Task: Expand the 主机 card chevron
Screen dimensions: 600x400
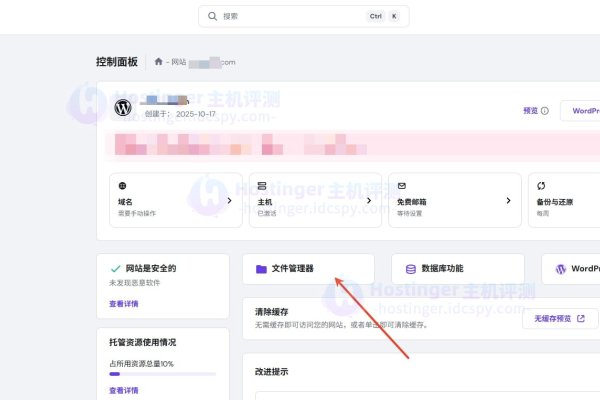Action: (369, 200)
